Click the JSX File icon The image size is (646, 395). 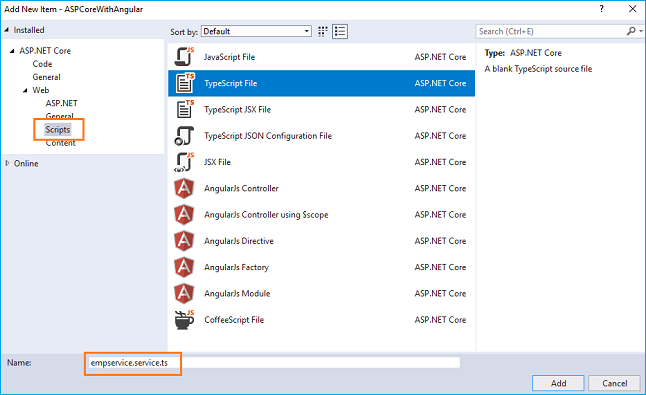[x=184, y=162]
